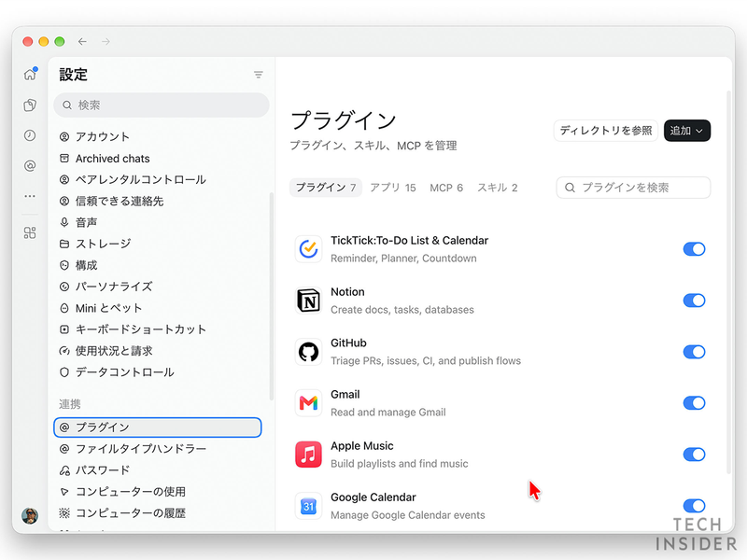
Task: Click the 使用状況と請求 gauge icon
Action: pos(64,351)
